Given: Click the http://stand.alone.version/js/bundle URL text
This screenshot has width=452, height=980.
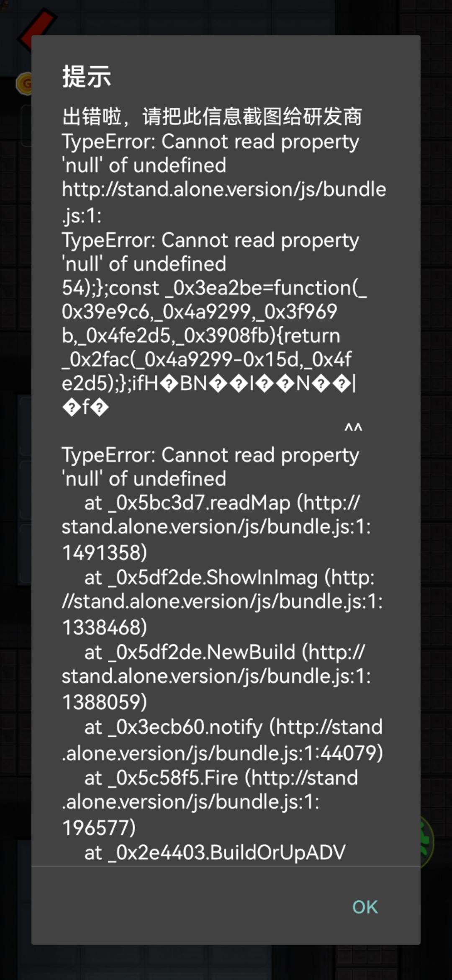Looking at the screenshot, I should point(224,189).
